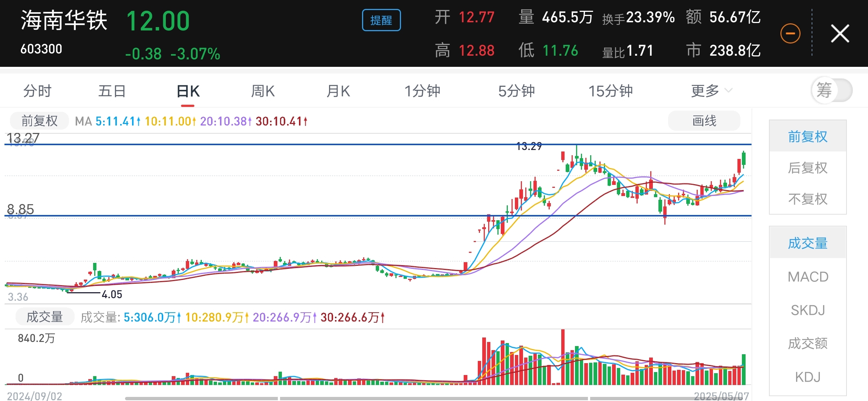Click the start date 2024/09/02
The width and height of the screenshot is (868, 401).
[34, 396]
